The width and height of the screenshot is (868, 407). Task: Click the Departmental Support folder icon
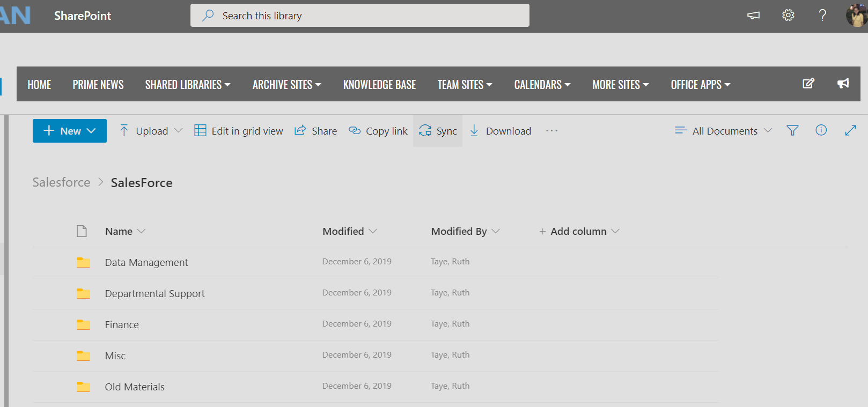pyautogui.click(x=83, y=293)
